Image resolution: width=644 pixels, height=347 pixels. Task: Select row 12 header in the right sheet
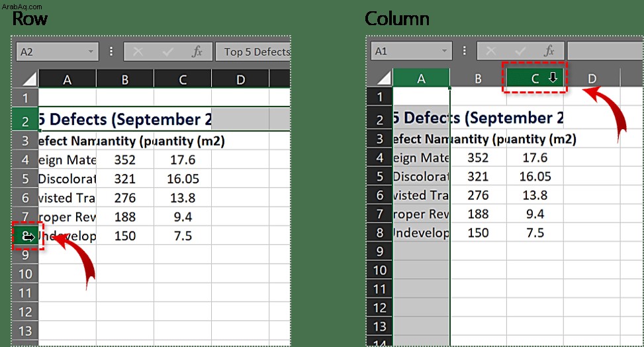(380, 307)
